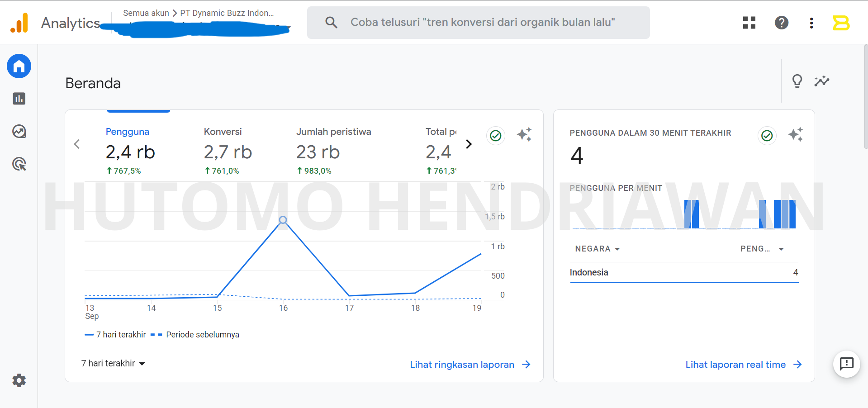Open the Google Marketing Platform apps grid
The width and height of the screenshot is (868, 408).
pos(749,23)
